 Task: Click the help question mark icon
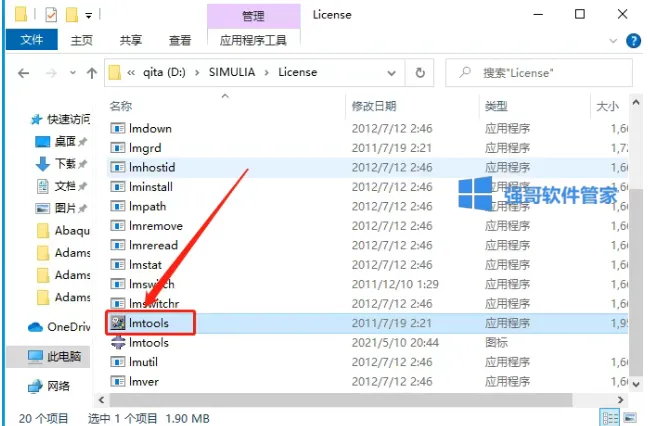(634, 40)
